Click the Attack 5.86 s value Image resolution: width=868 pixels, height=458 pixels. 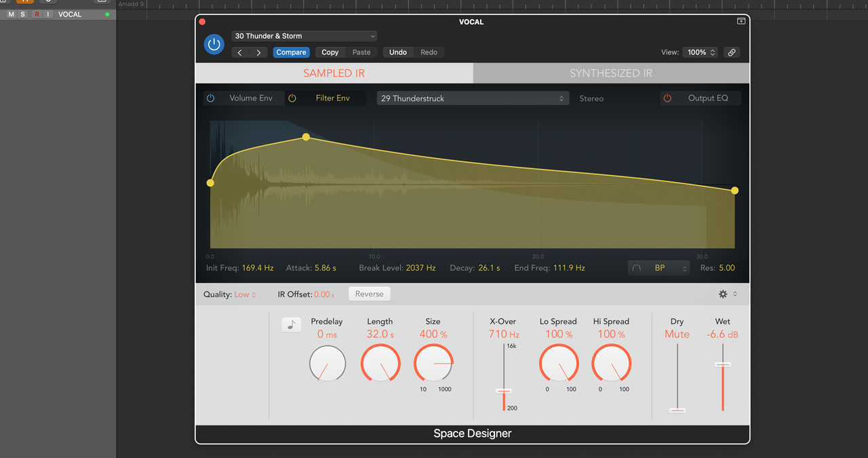(325, 268)
